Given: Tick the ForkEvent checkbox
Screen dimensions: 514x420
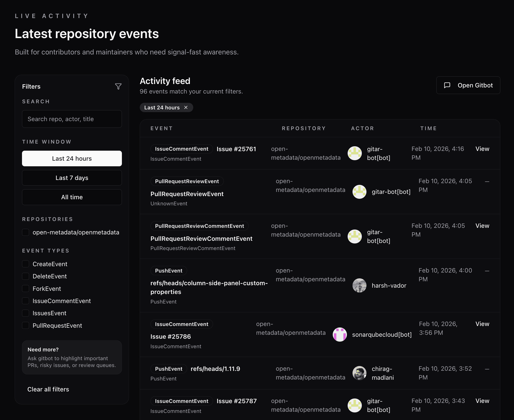Looking at the screenshot, I should click(26, 289).
